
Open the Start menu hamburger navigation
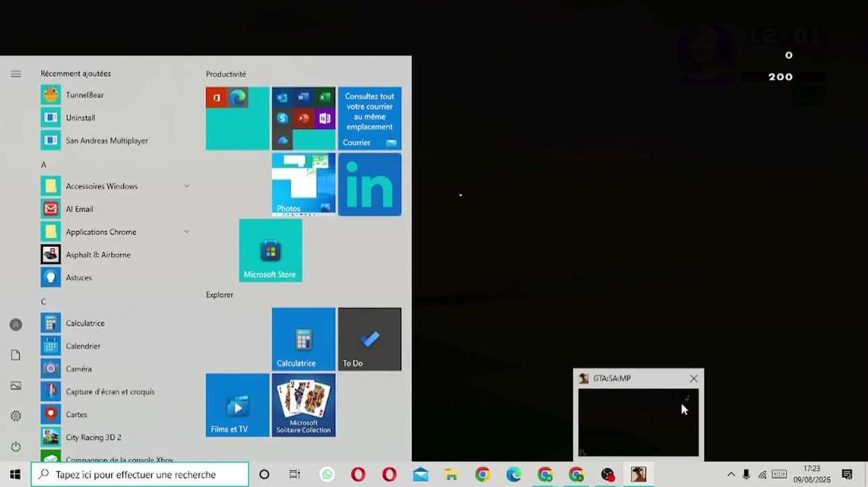pyautogui.click(x=16, y=74)
